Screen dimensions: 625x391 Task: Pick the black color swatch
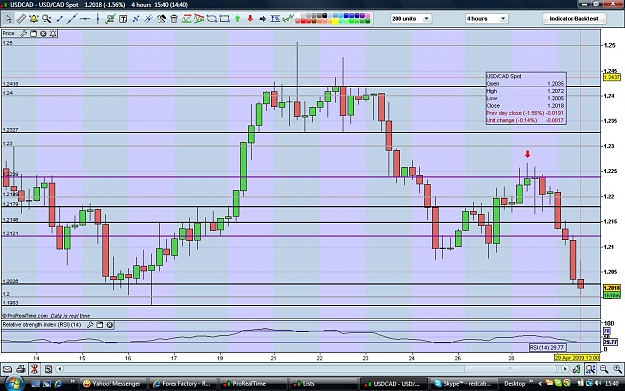point(324,16)
